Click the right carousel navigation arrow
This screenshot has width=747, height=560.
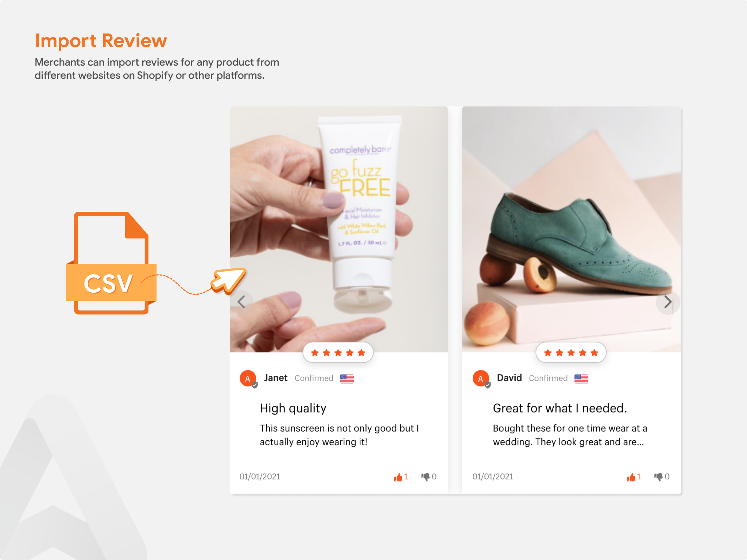point(667,302)
